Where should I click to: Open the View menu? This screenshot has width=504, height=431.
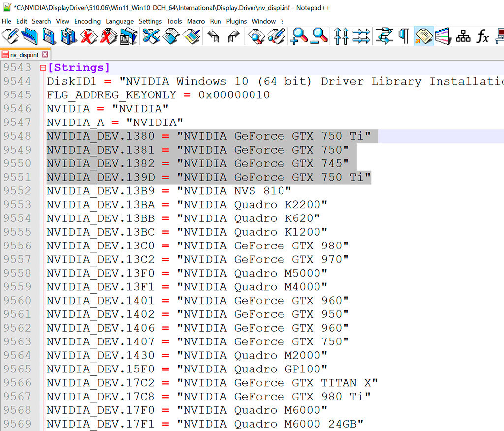(63, 21)
